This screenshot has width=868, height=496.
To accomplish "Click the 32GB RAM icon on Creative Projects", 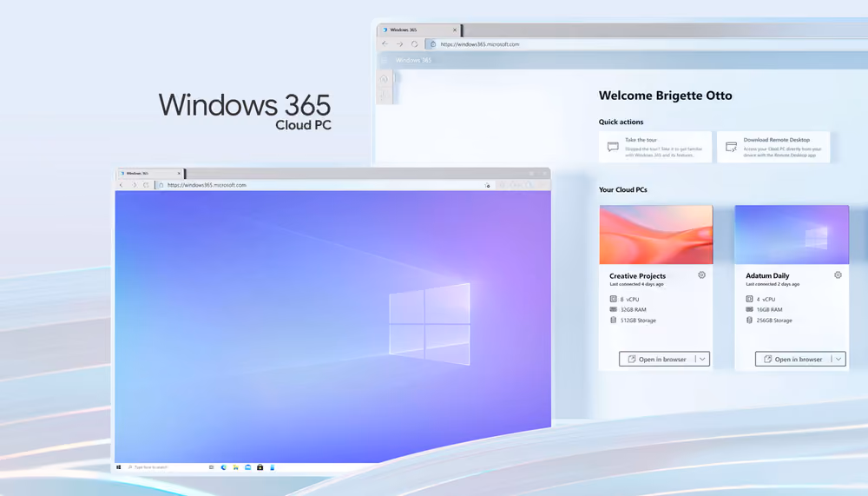I will point(613,309).
